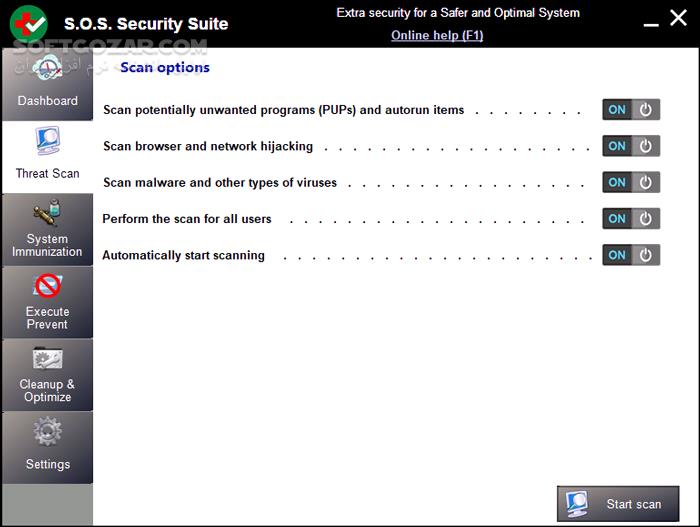Viewport: 700px width, 527px height.
Task: Close the Security Suite window
Action: point(677,18)
